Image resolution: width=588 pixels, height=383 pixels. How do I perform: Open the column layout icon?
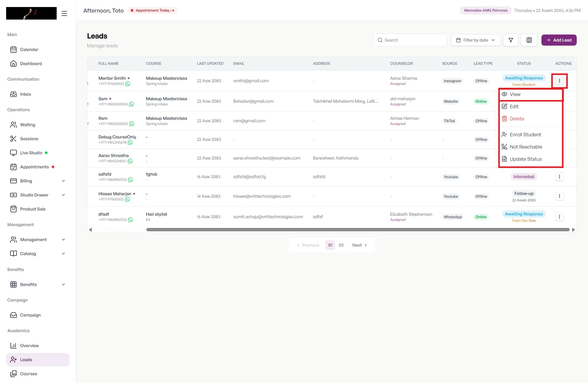(x=529, y=40)
